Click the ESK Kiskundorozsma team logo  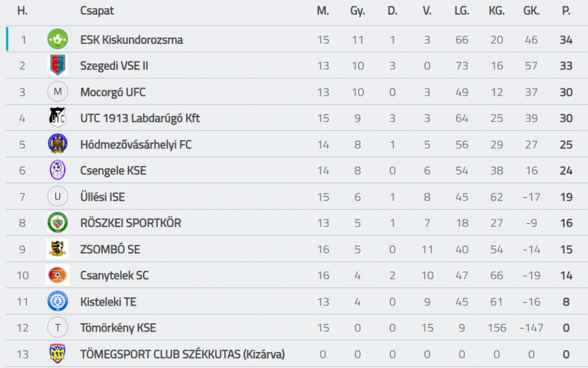pos(57,40)
